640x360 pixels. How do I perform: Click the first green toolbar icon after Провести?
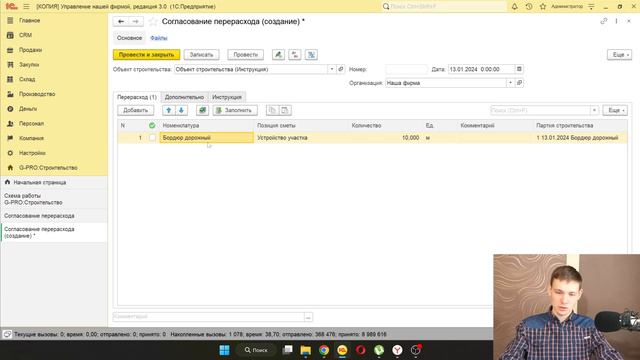[278, 55]
